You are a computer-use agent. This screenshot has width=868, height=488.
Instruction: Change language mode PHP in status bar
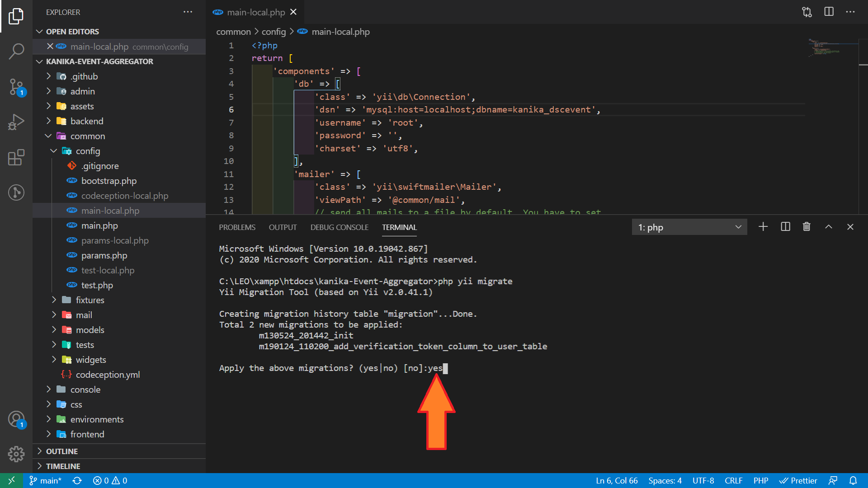[x=761, y=481]
